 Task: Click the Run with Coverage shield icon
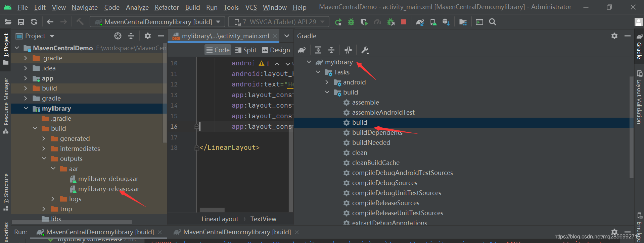(x=364, y=22)
